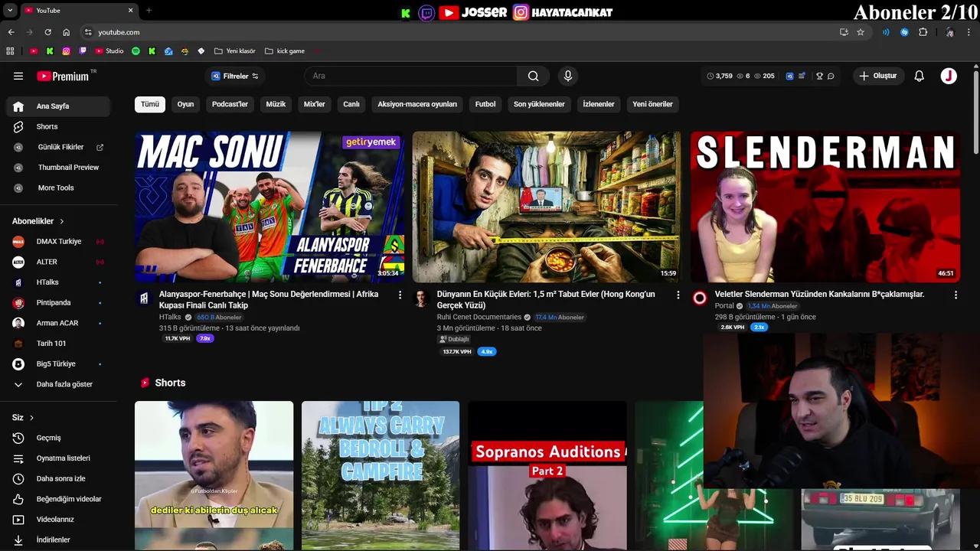Bookmark this page with star icon
980x551 pixels.
point(861,32)
